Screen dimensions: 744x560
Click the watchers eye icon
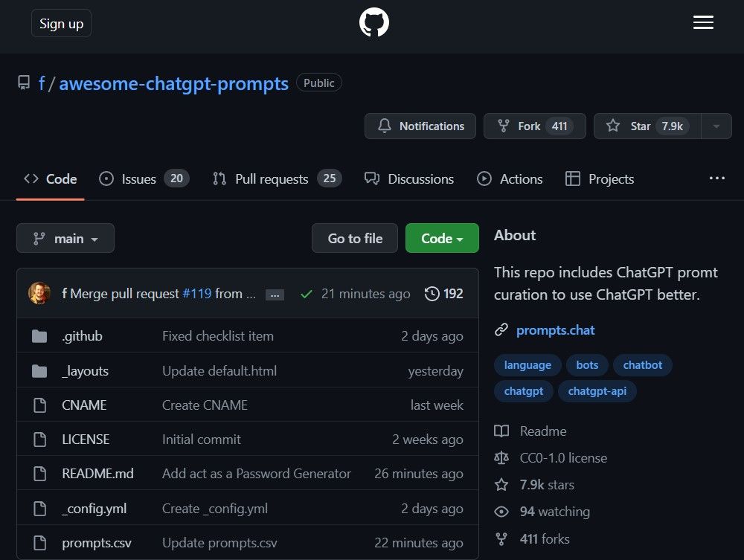pos(501,512)
